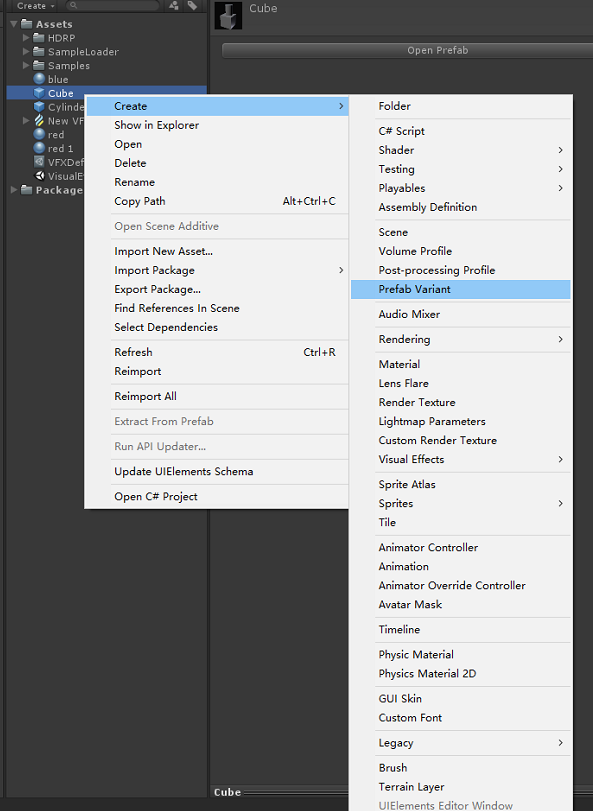Click the New VFX graph asset icon
This screenshot has height=811, width=593.
coord(37,119)
